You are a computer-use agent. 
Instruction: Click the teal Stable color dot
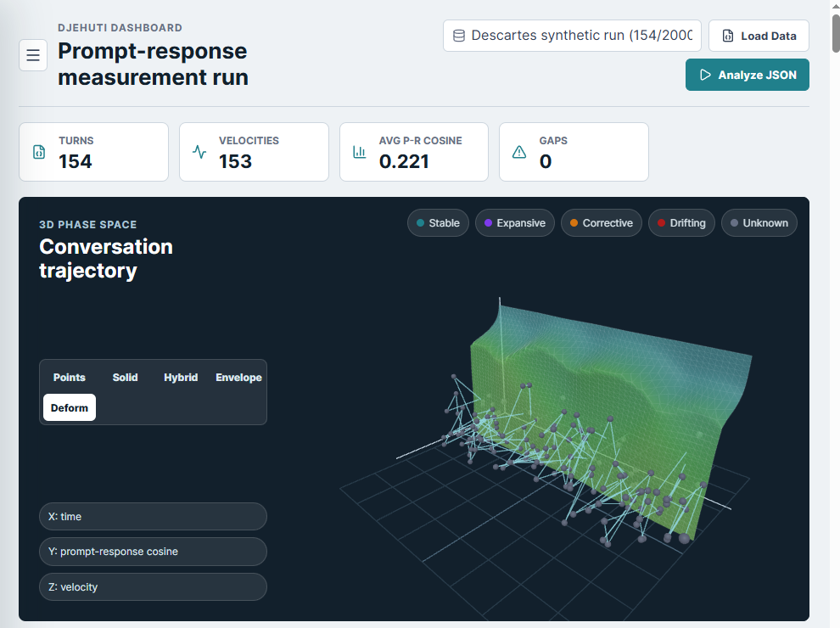pos(421,223)
